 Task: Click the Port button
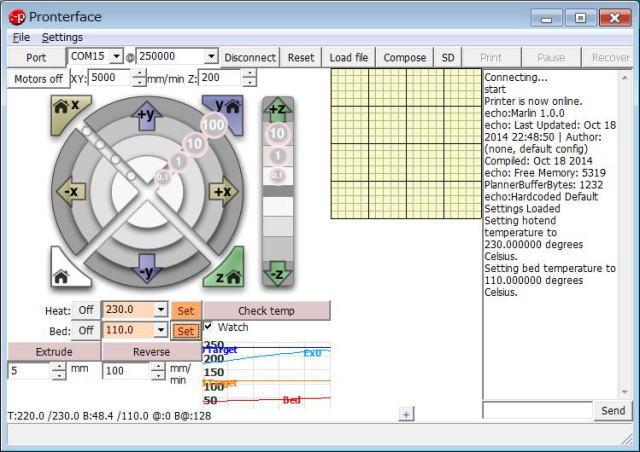coord(36,58)
